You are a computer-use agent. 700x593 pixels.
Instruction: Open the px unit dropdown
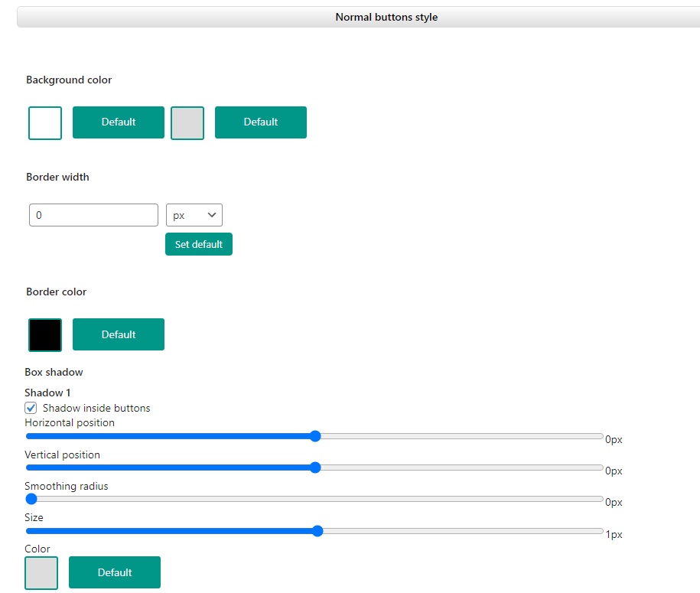point(194,215)
